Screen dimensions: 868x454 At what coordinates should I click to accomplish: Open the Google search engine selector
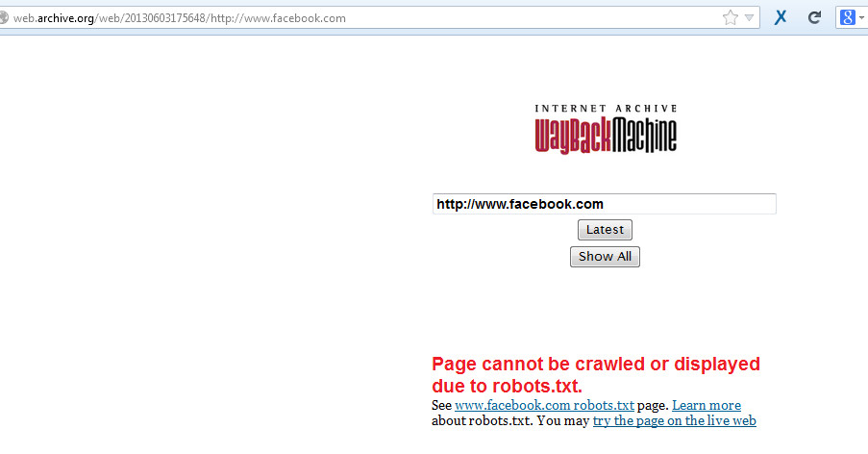852,17
